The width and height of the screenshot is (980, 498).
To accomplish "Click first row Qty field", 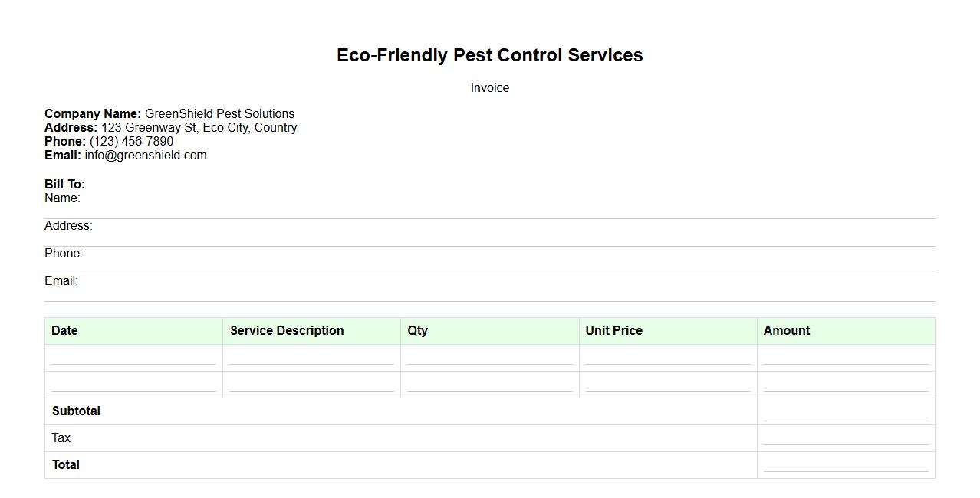I will click(x=489, y=358).
